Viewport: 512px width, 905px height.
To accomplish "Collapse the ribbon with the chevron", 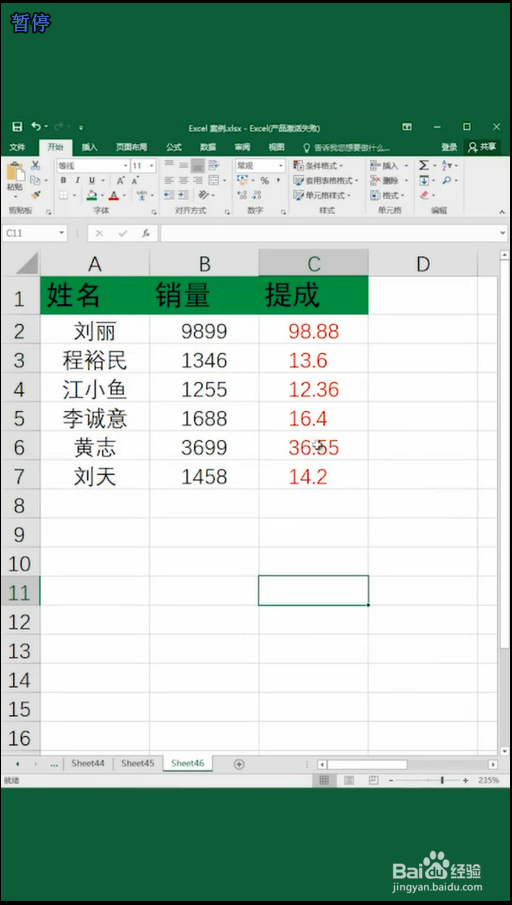I will point(502,210).
